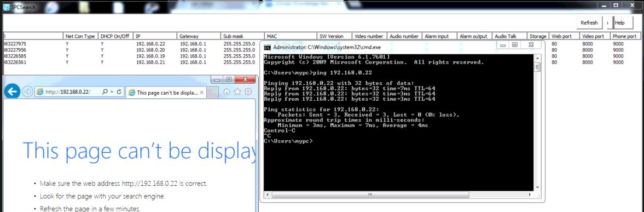The width and height of the screenshot is (644, 212).
Task: Click the cmd.exe icon in the title bar
Action: 267,47
